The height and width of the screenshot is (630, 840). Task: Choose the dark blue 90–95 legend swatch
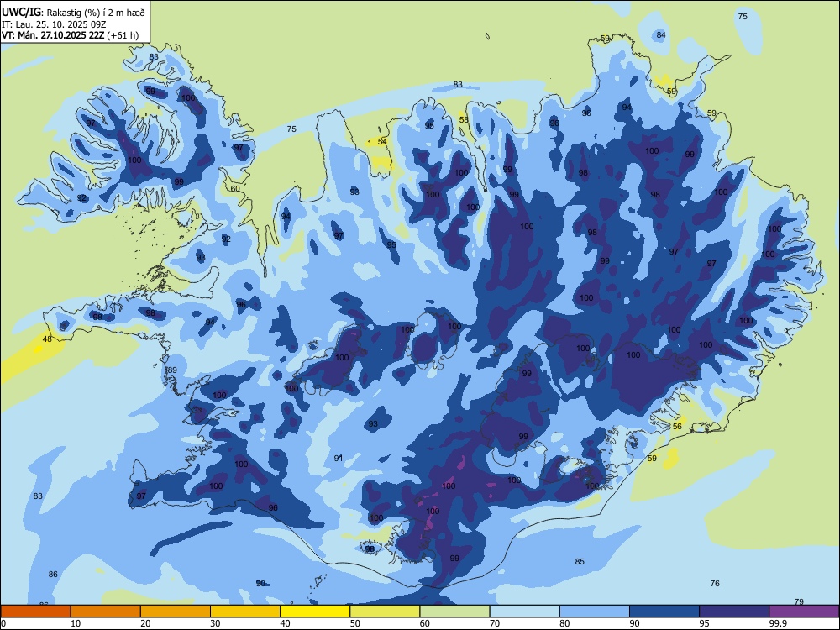coord(664,612)
